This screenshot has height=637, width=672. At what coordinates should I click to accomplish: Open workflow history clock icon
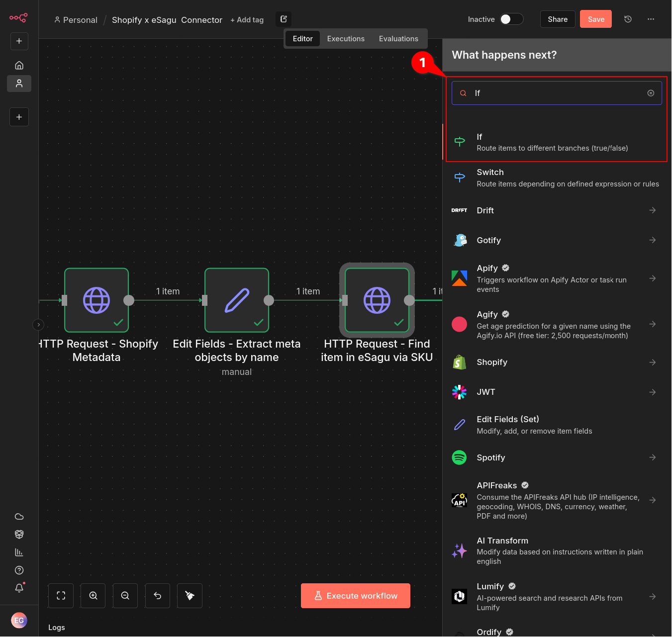[x=628, y=19]
